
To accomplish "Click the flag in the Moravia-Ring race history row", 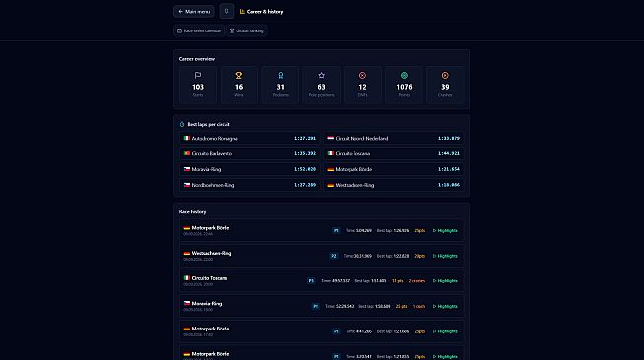I will click(187, 304).
